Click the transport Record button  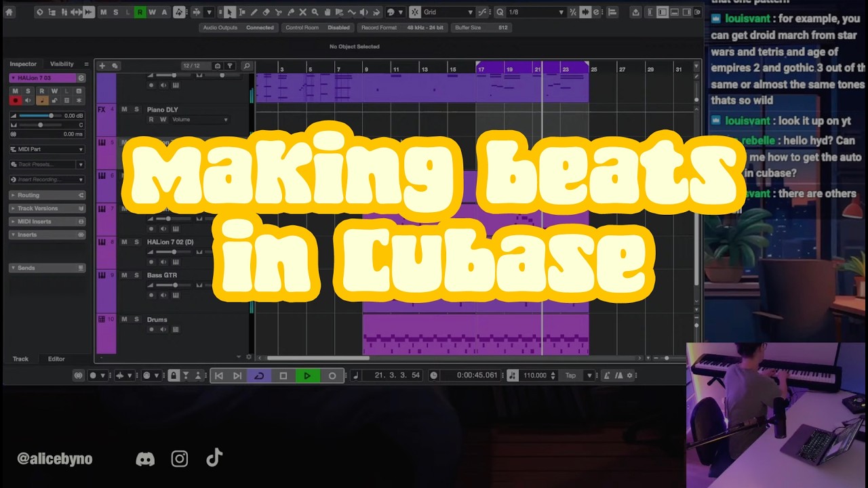pos(332,375)
